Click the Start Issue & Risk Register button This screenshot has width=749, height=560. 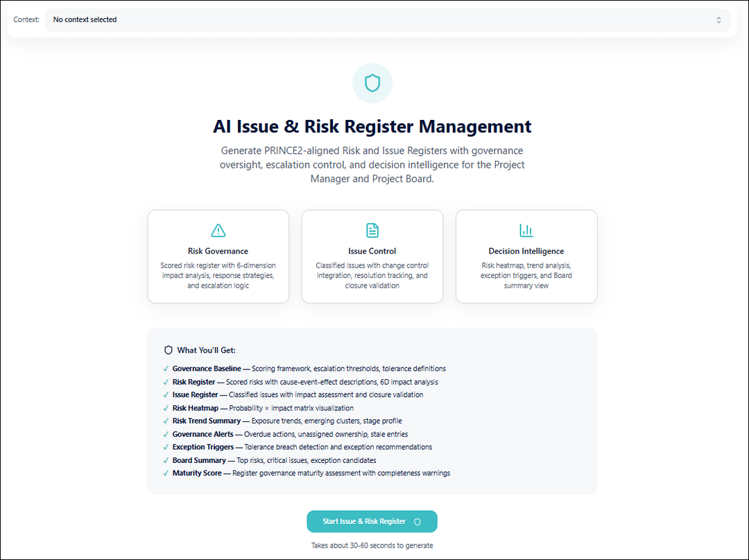[372, 521]
